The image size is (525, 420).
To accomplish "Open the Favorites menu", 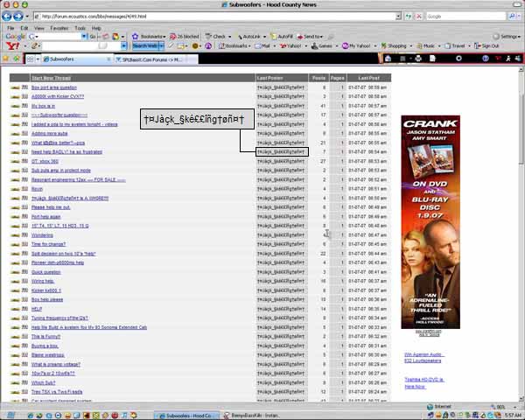I will pyautogui.click(x=59, y=28).
